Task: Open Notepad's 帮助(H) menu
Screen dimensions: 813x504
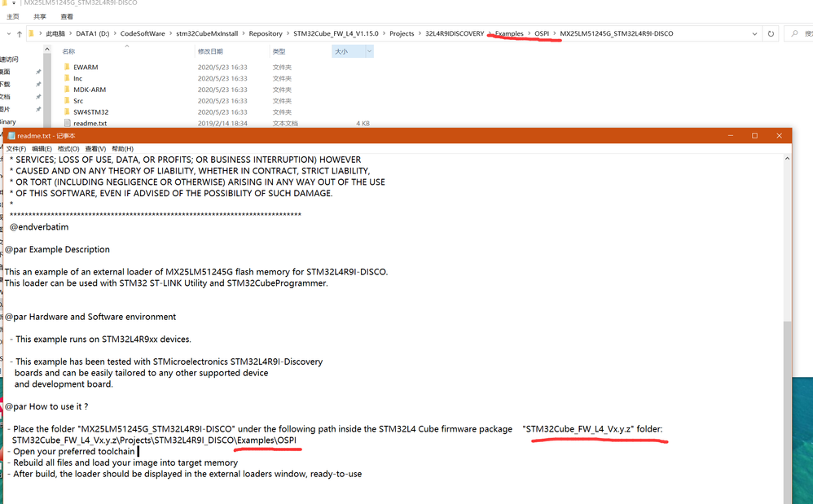Action: [x=122, y=149]
